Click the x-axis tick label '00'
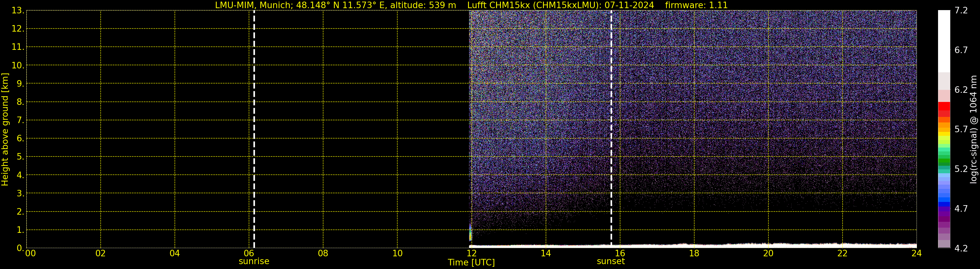The height and width of the screenshot is (269, 980). click(31, 253)
